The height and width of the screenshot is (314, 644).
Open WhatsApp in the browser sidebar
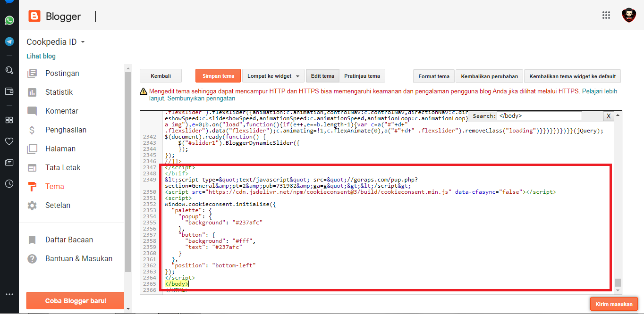pos(9,20)
